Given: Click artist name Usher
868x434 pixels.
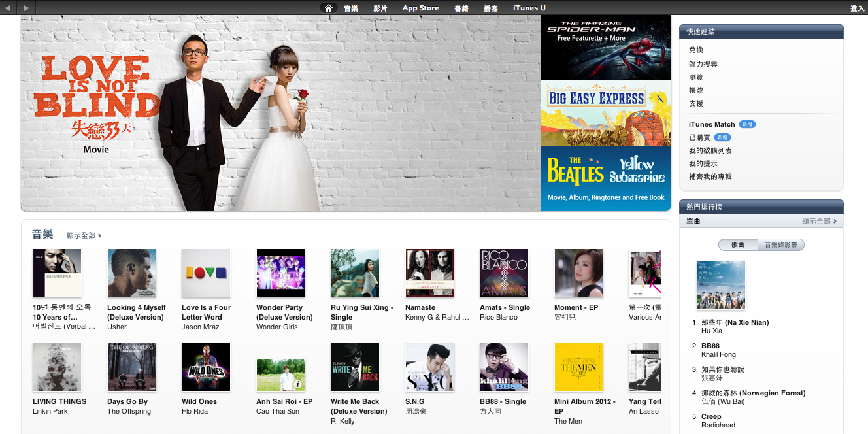Looking at the screenshot, I should coord(117,327).
